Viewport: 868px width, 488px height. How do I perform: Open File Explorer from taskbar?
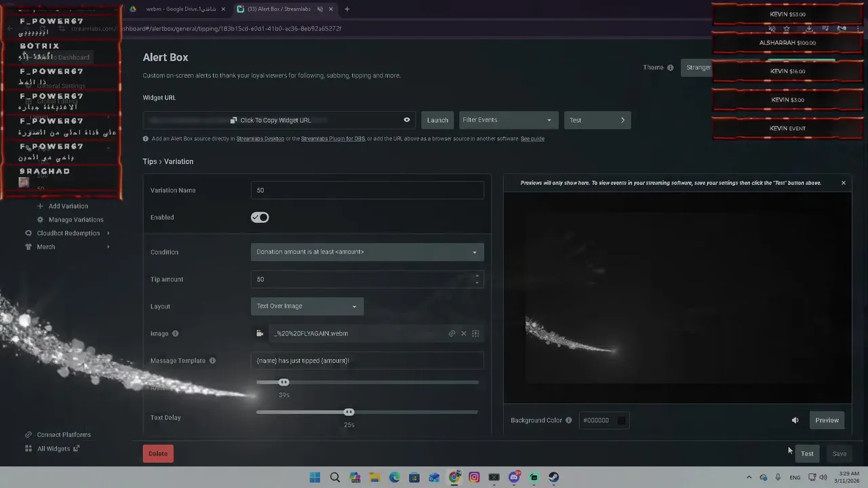click(374, 477)
